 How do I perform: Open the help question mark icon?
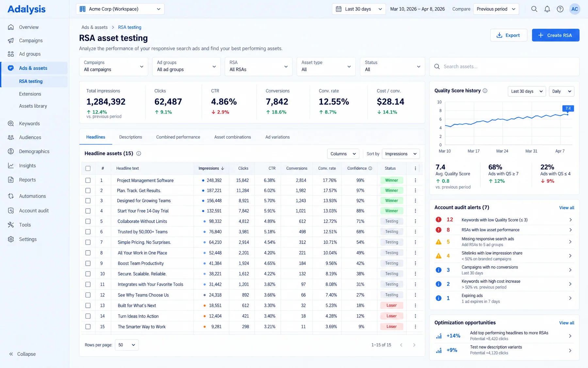pos(560,9)
